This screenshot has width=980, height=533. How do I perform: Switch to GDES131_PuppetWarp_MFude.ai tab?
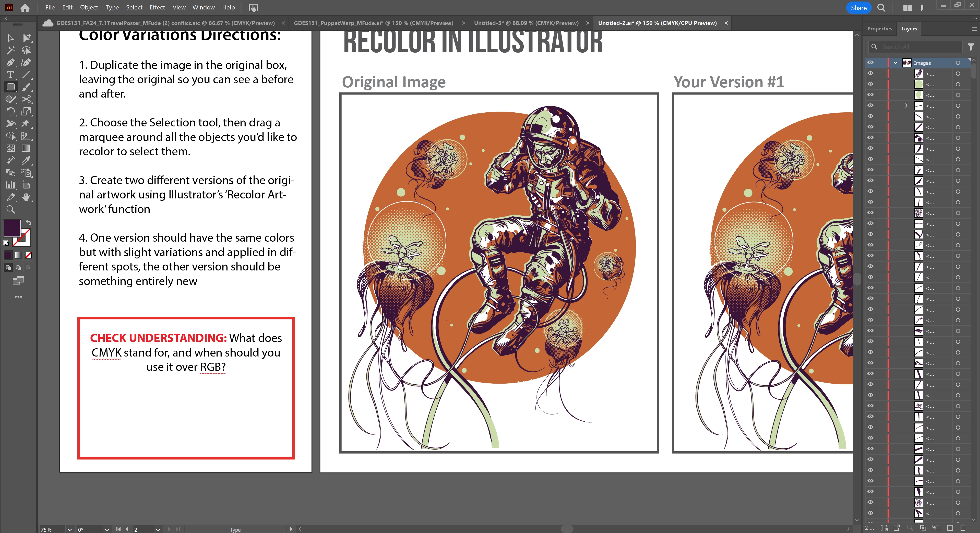pos(373,23)
